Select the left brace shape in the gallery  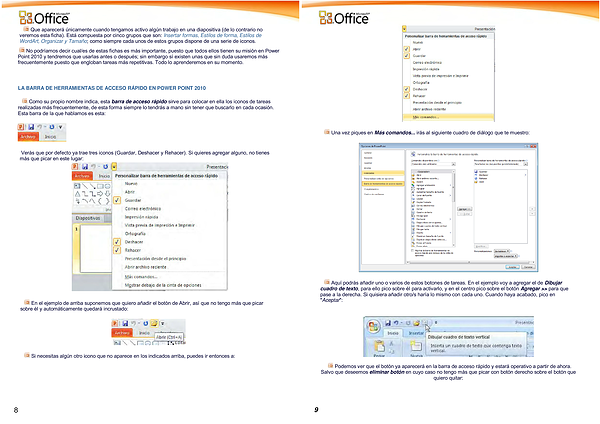pyautogui.click(x=100, y=201)
